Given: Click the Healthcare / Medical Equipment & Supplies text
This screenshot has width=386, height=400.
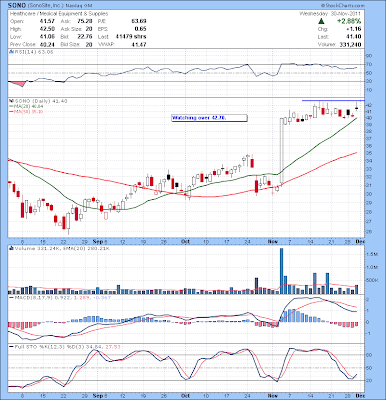Looking at the screenshot, I should pyautogui.click(x=59, y=14).
